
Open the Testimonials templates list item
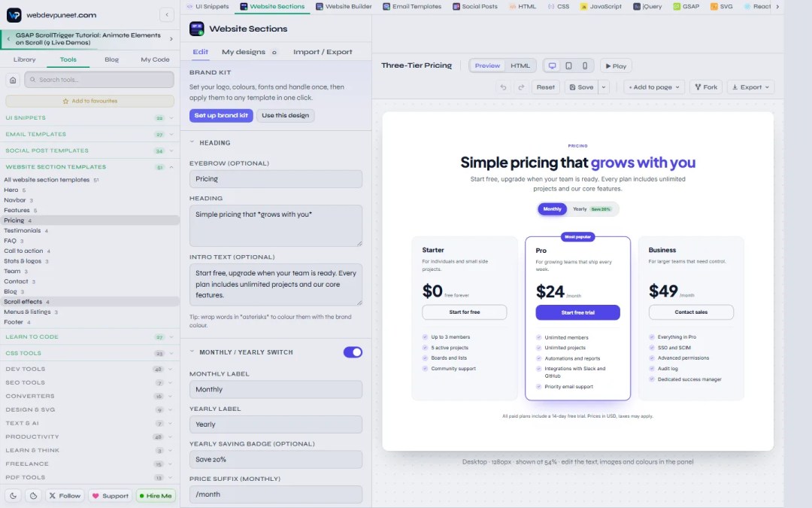point(89,231)
